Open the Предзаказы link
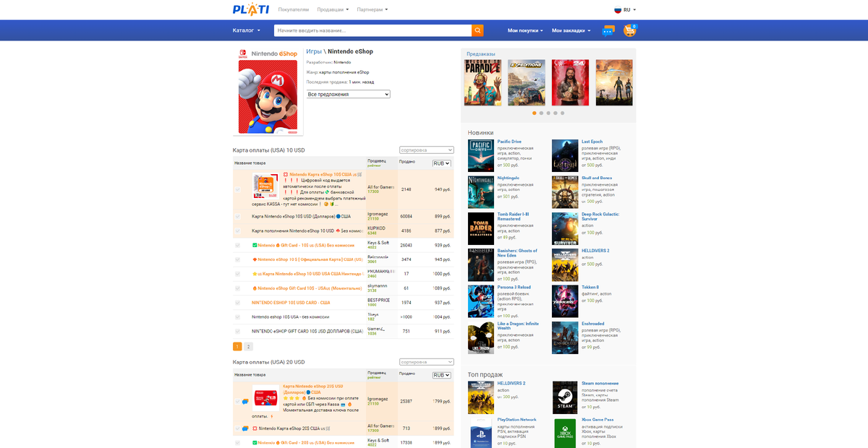This screenshot has height=448, width=868. [x=481, y=54]
